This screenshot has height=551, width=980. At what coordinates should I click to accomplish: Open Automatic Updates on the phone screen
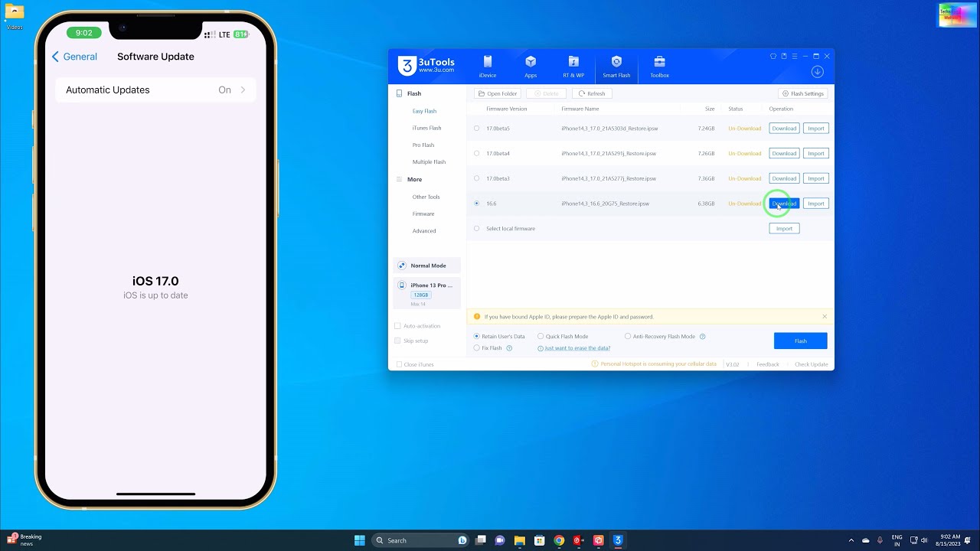[155, 90]
